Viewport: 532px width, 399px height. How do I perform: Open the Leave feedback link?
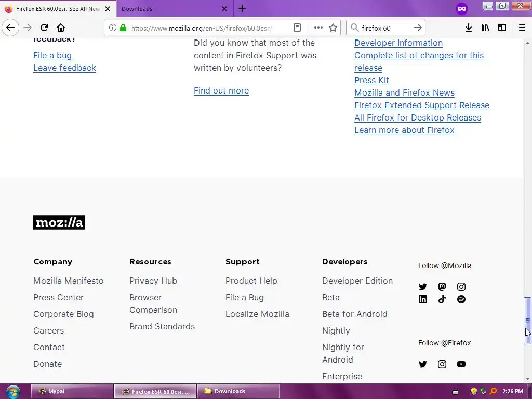64,68
